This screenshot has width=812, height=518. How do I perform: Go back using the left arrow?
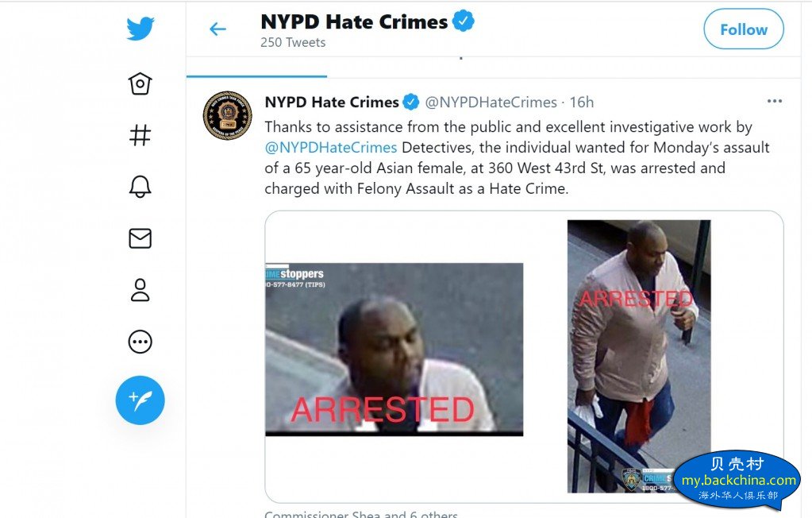click(217, 29)
